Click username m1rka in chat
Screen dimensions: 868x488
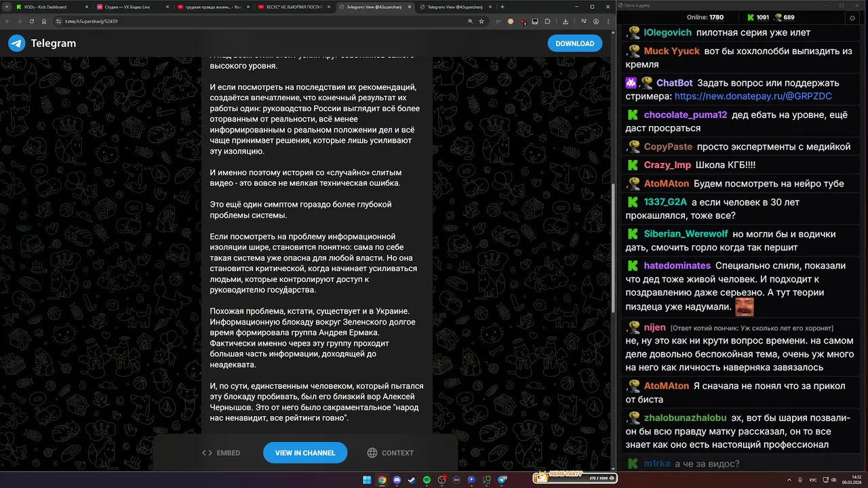(657, 464)
